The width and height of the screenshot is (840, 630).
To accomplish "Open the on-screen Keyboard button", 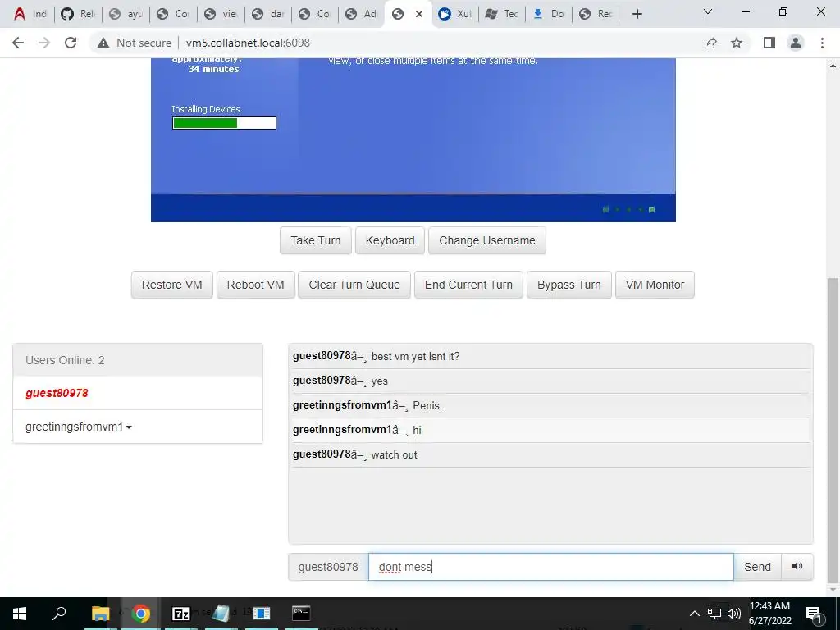I will pyautogui.click(x=390, y=240).
